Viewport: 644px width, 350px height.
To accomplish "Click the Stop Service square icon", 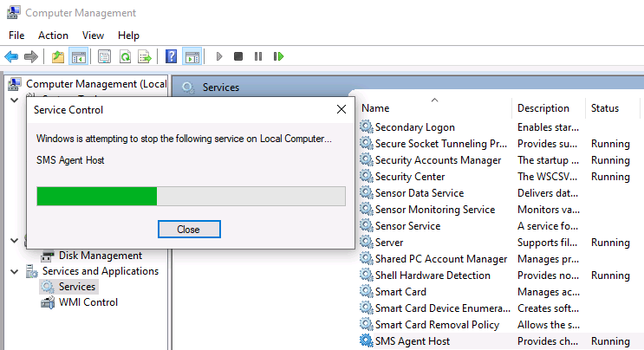I will tap(238, 56).
